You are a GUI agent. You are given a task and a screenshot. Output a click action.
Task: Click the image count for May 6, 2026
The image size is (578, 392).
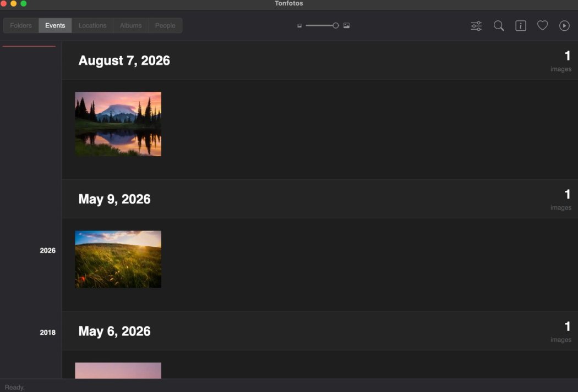coord(561,332)
